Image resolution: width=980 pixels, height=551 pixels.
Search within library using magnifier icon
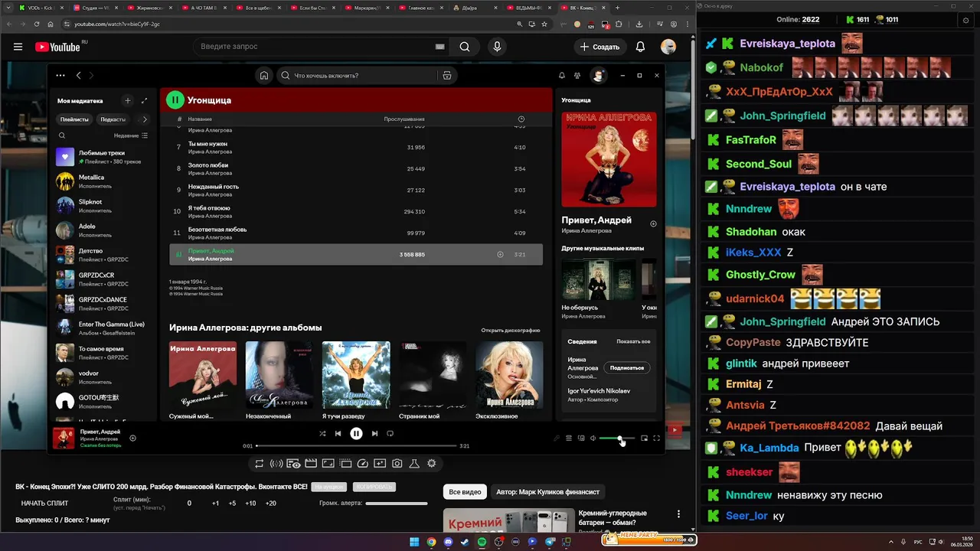click(x=62, y=135)
